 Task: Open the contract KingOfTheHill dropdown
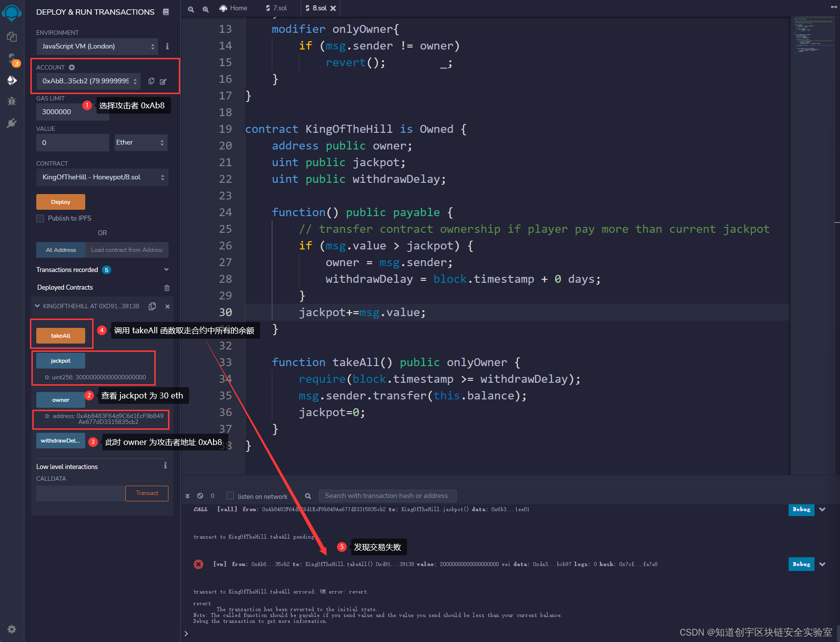pos(102,177)
